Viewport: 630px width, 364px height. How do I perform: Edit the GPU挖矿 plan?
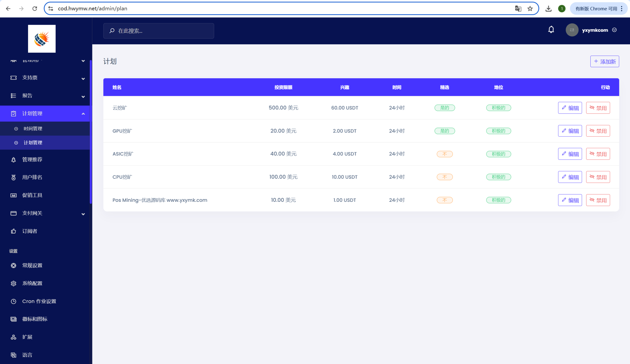[570, 131]
